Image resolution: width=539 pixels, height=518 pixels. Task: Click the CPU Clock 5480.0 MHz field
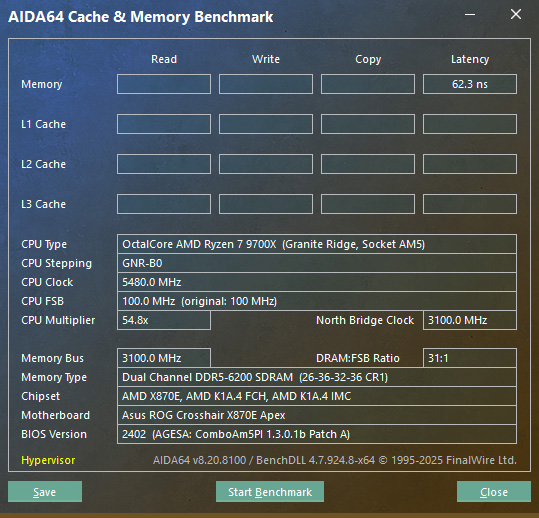tap(317, 282)
